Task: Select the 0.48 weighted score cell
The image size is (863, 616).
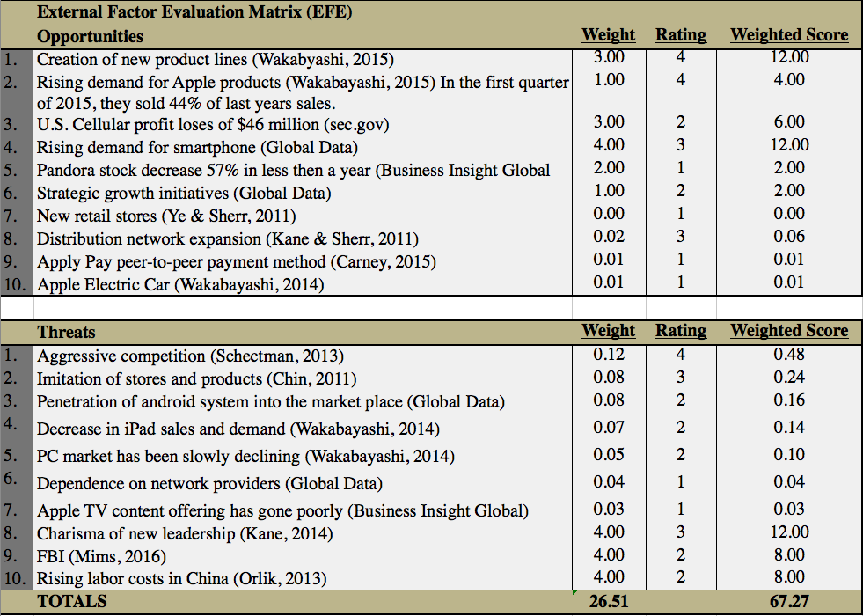Action: [x=789, y=354]
